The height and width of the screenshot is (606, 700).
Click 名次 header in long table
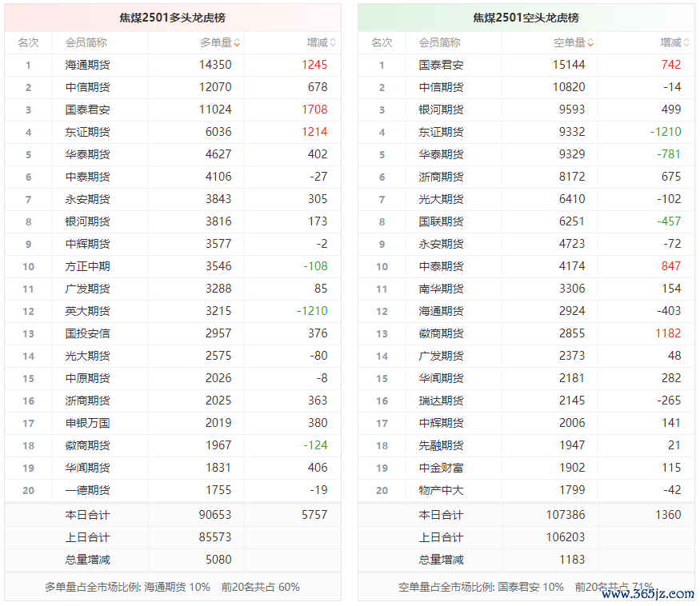pos(28,43)
